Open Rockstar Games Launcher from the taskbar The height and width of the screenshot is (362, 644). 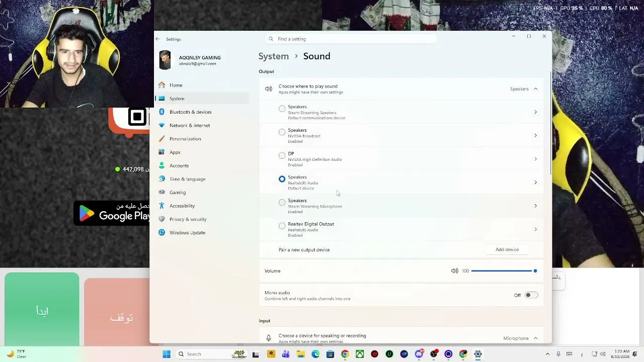click(271, 354)
